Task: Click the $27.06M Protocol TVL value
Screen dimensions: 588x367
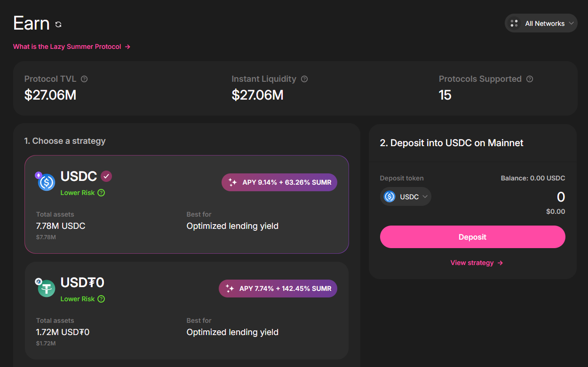Action: (50, 95)
